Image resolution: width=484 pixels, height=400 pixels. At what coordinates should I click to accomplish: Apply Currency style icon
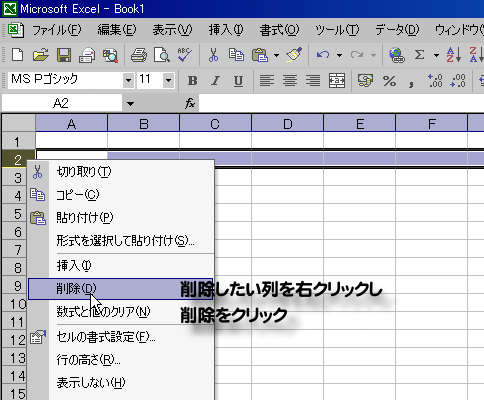click(365, 81)
